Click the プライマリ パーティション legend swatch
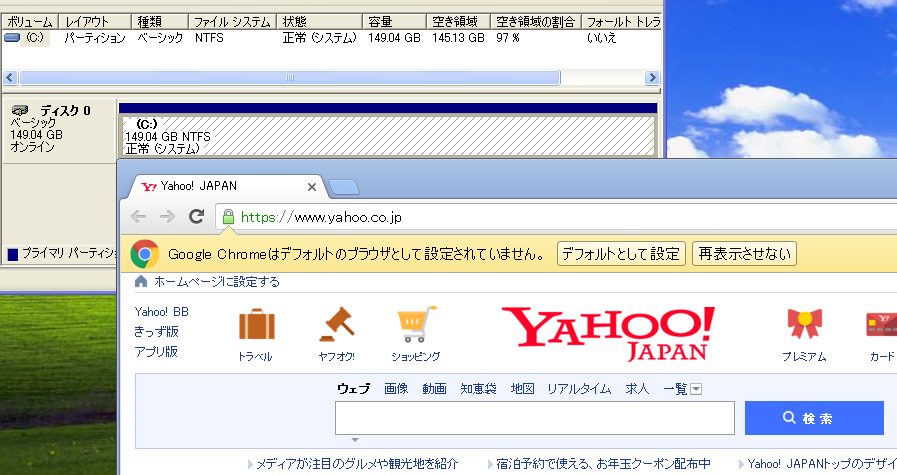The image size is (897, 475). (13, 254)
